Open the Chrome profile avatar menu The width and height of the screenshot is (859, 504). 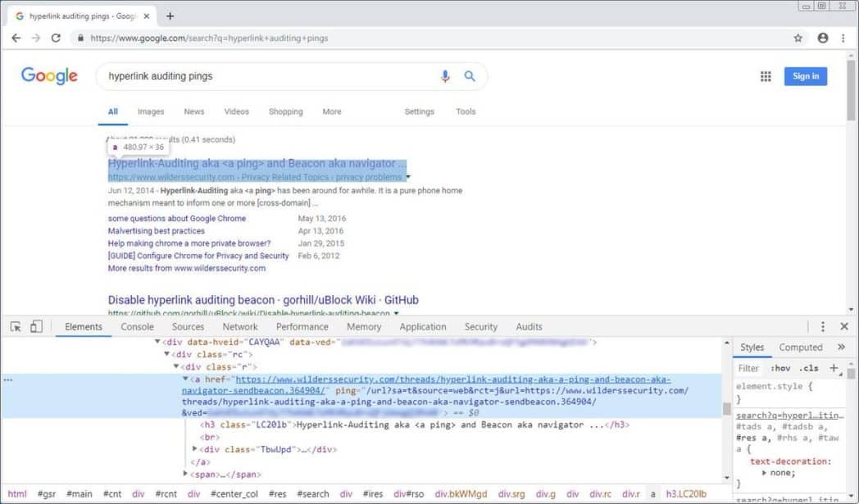pos(822,38)
